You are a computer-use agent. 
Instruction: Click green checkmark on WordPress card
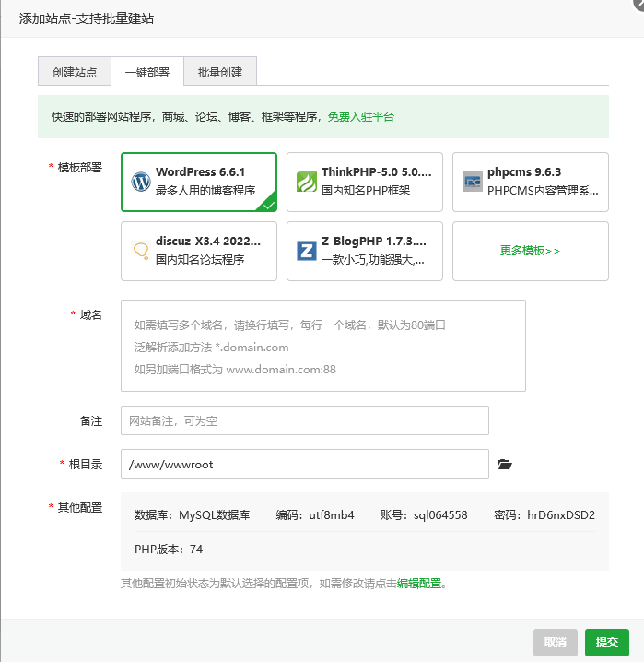(x=268, y=205)
